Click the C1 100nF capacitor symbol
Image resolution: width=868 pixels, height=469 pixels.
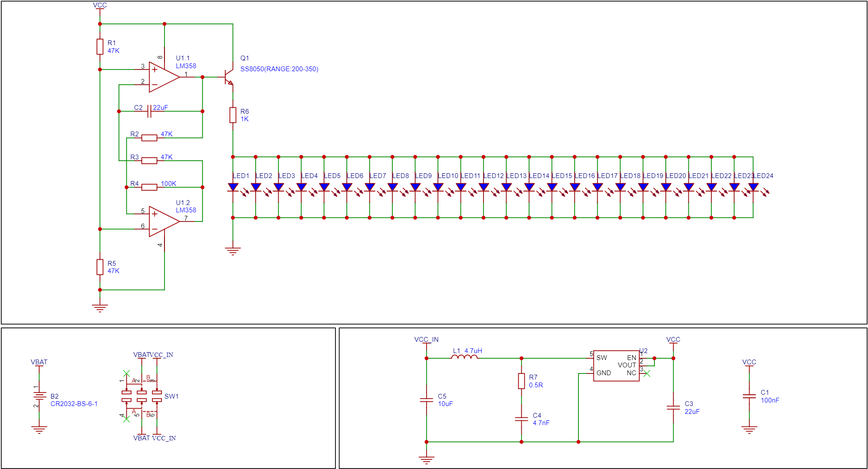pos(749,396)
